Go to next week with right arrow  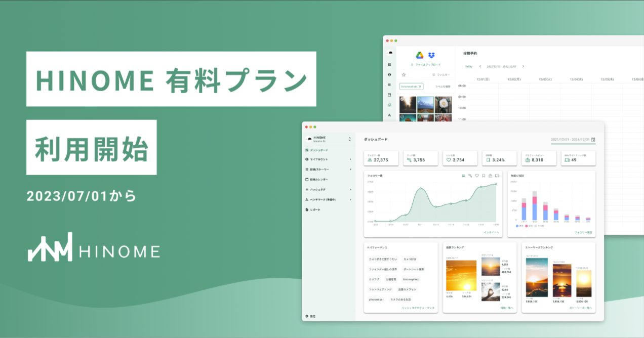523,66
